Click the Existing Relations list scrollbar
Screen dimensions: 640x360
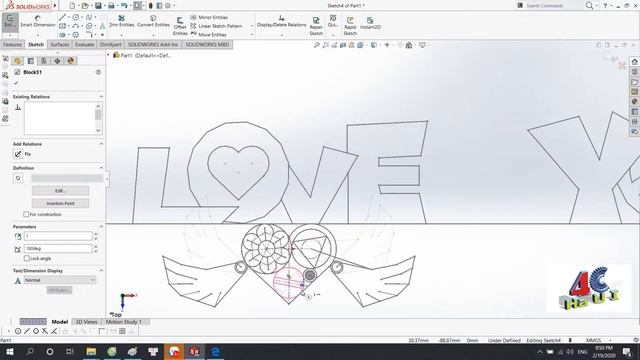coord(98,118)
